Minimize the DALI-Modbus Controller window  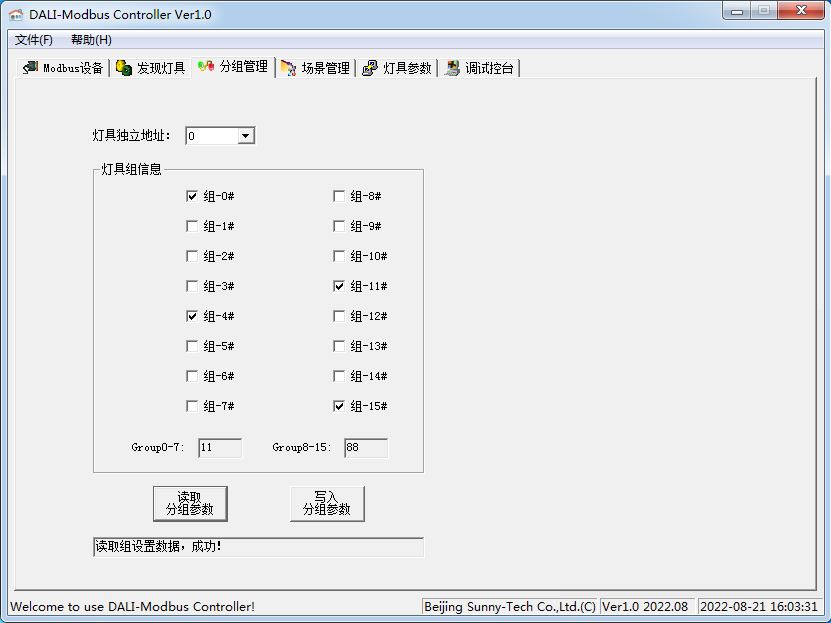[737, 11]
